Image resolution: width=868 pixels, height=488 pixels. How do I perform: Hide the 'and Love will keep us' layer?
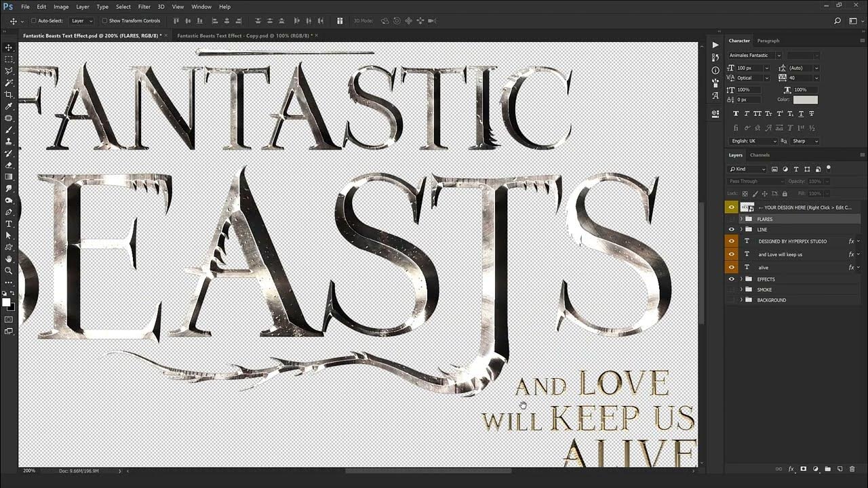point(731,254)
